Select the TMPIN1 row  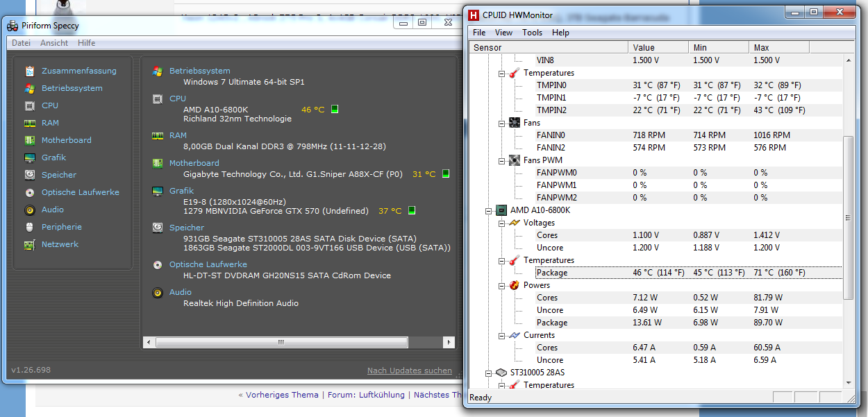pos(656,98)
